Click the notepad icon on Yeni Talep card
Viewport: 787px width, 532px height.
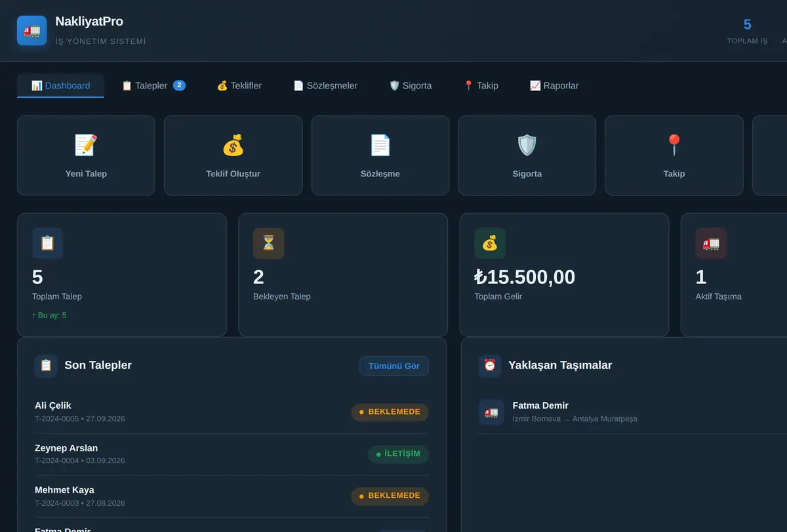click(x=86, y=145)
